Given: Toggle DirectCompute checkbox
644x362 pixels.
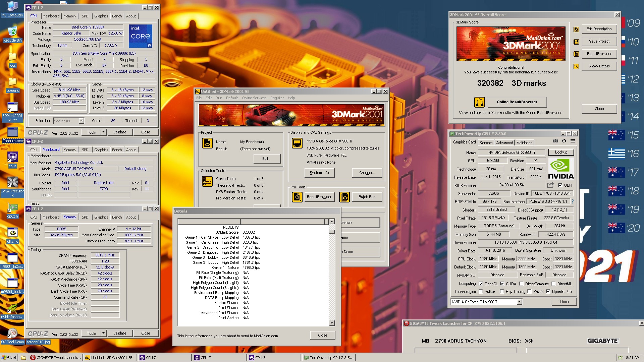Looking at the screenshot, I should pyautogui.click(x=522, y=284).
